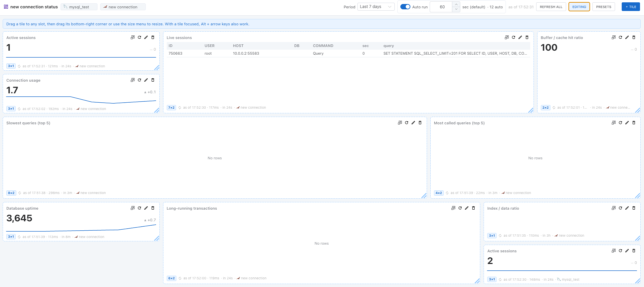
Task: Refresh the Connection usage tile
Action: point(139,80)
